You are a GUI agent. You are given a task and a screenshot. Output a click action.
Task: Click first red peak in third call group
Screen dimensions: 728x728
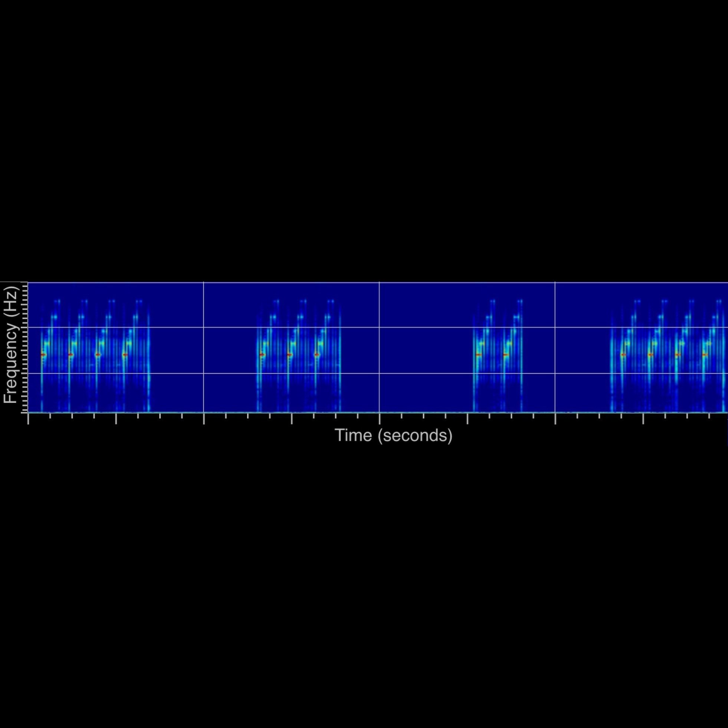tap(479, 355)
